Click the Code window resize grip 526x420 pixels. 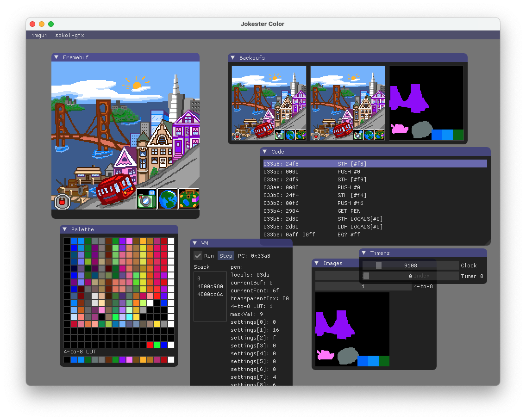tap(488, 242)
